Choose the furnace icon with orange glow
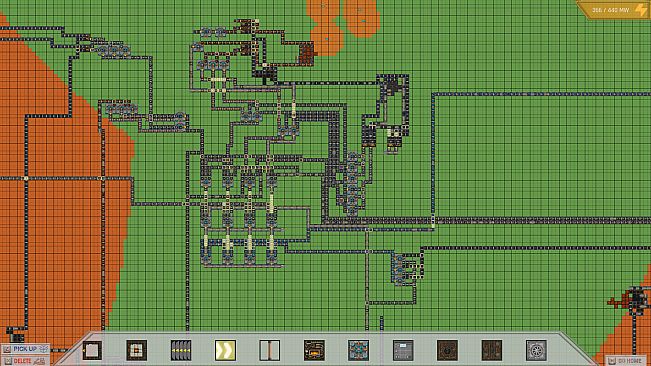The width and height of the screenshot is (651, 366). [314, 350]
